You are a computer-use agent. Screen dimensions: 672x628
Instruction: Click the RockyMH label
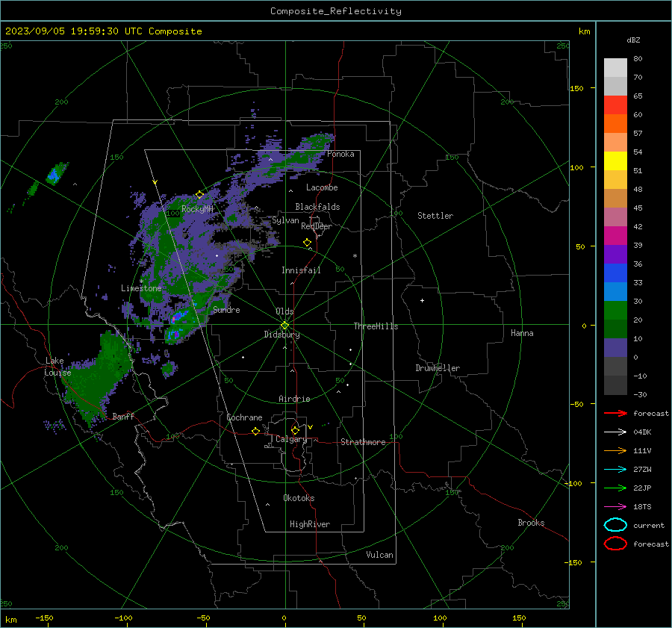[197, 209]
